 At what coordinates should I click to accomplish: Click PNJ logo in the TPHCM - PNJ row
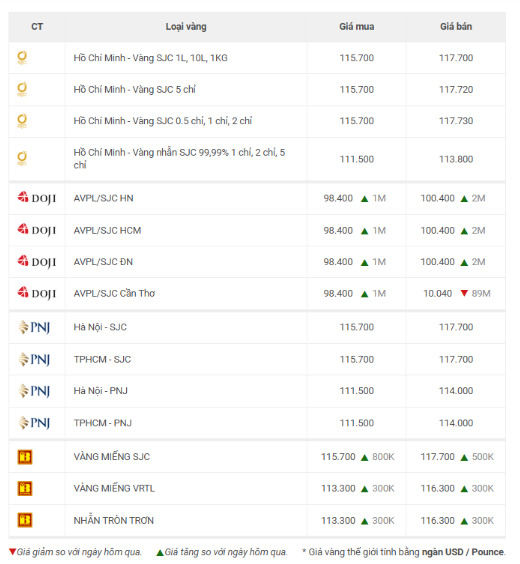tap(34, 423)
